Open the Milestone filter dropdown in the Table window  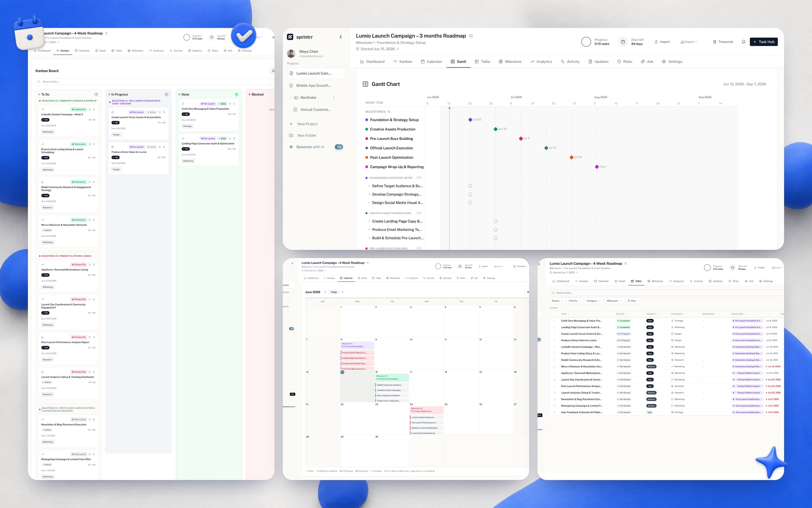[614, 301]
